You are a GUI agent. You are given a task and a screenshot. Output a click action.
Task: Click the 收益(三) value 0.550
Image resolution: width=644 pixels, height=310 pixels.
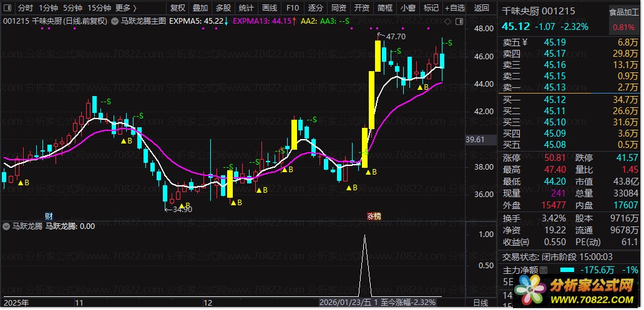pyautogui.click(x=555, y=242)
